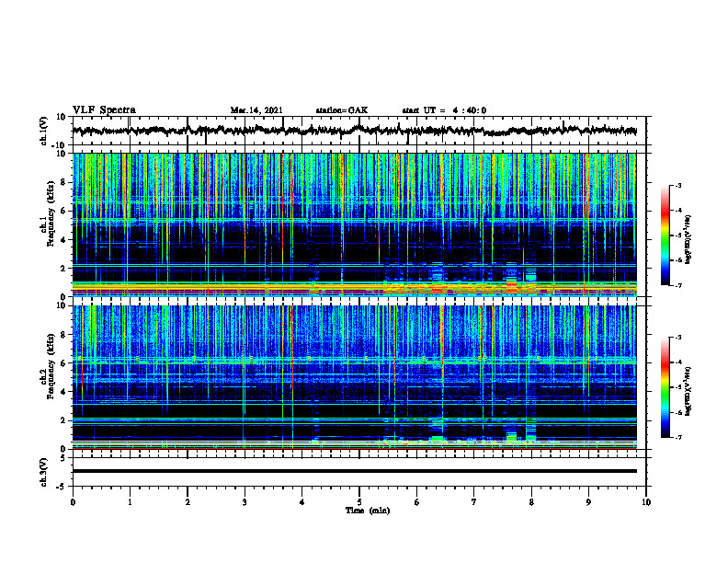
Task: Click the upper ch.1 color scale bar
Action: pos(665,236)
